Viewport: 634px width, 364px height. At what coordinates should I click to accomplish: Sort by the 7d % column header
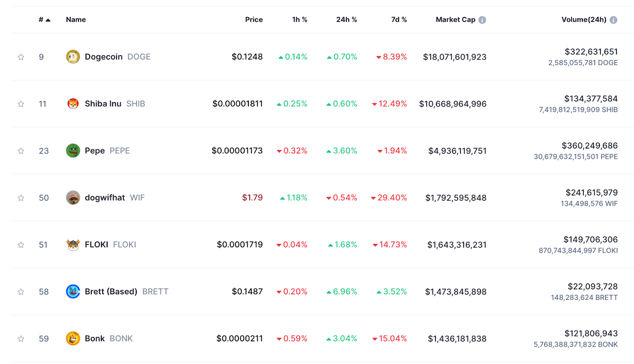pos(399,19)
